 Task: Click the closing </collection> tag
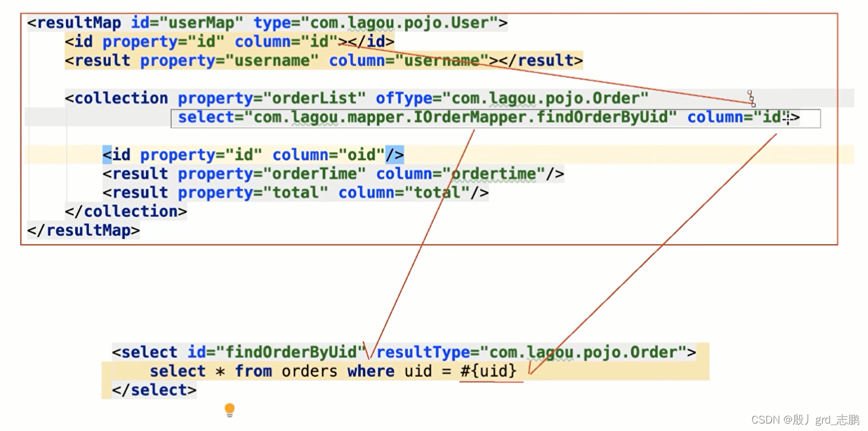click(126, 212)
